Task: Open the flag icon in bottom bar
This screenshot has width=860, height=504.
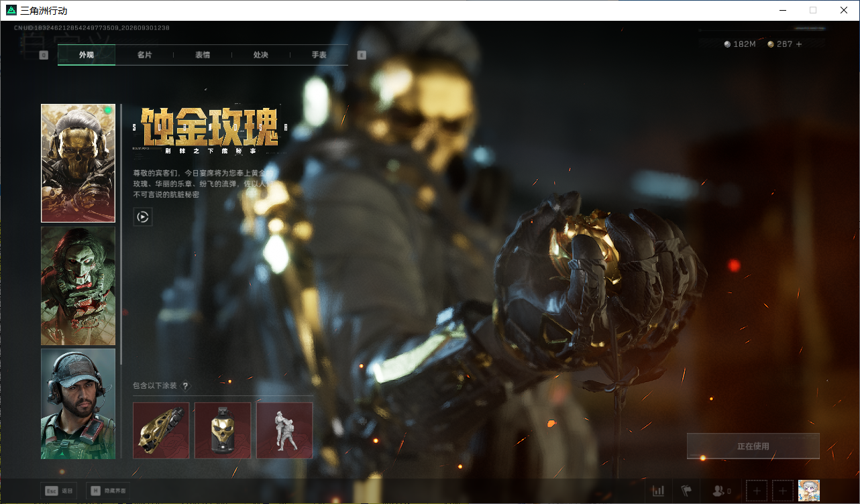Action: coord(686,491)
